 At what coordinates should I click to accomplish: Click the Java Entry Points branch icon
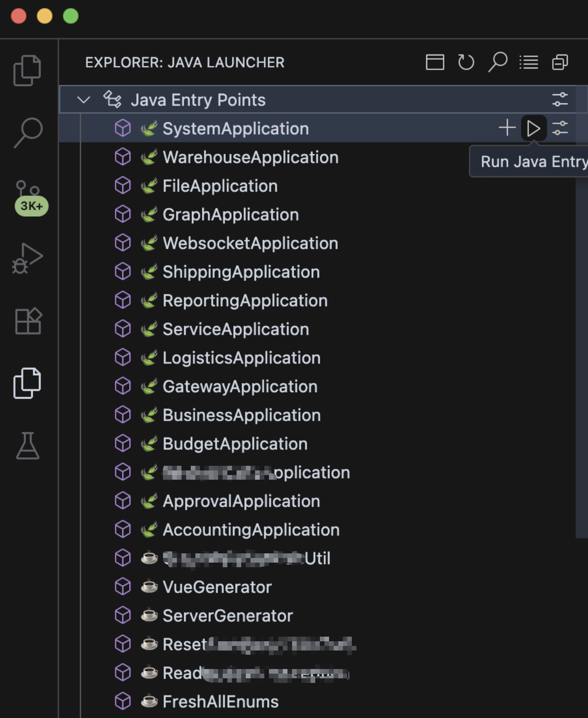tap(112, 99)
